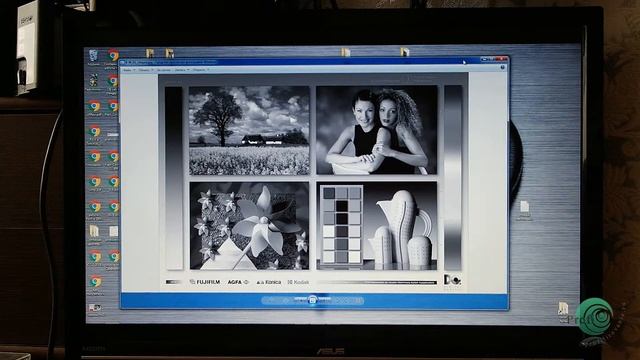Viewport: 640px width, 360px height.
Task: Open the Файл menu in Photo Viewer
Action: click(129, 70)
